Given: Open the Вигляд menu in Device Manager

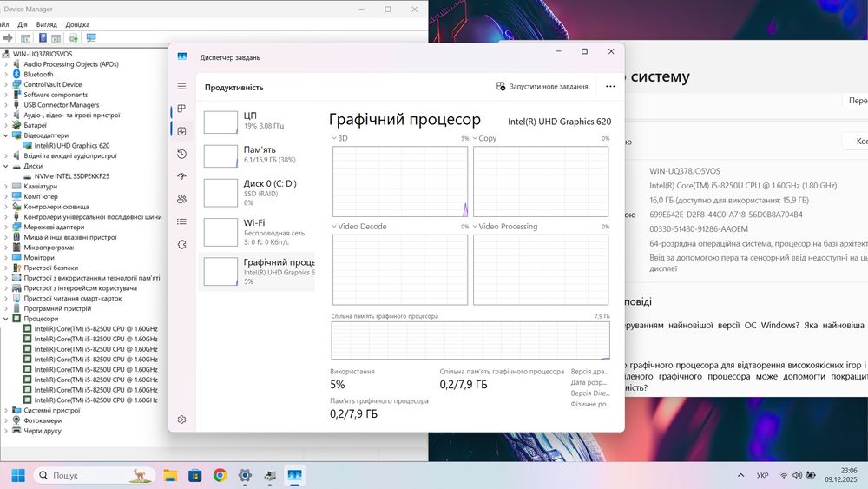Looking at the screenshot, I should pyautogui.click(x=47, y=24).
